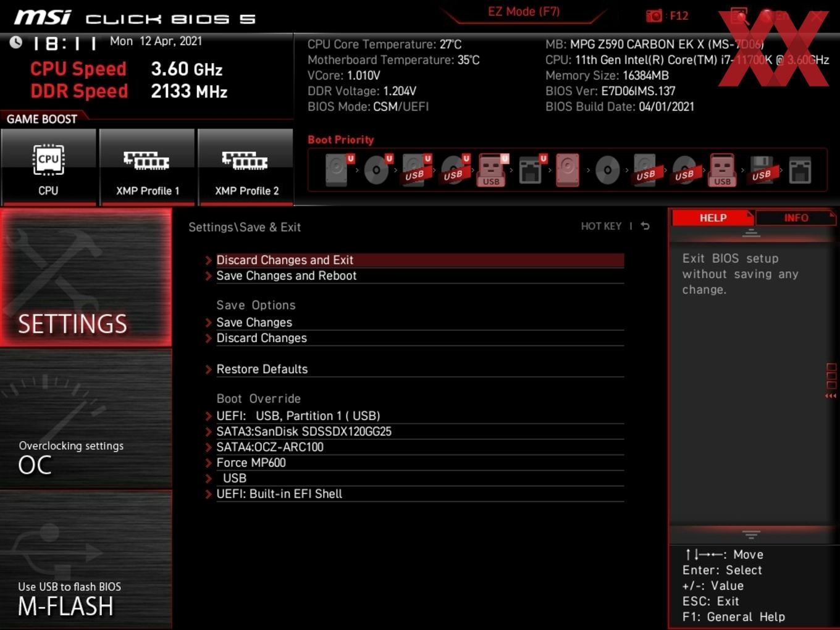
Task: Click the CPU Core Temperature: 27°C line
Action: (x=384, y=44)
